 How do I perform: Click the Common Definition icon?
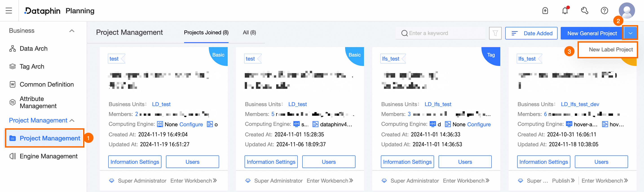[13, 84]
